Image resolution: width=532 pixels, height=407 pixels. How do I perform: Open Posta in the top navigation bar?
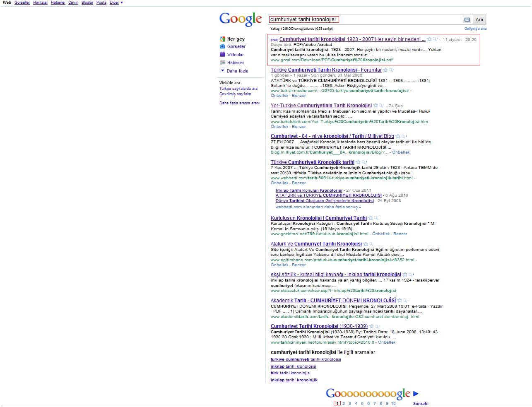101,2
